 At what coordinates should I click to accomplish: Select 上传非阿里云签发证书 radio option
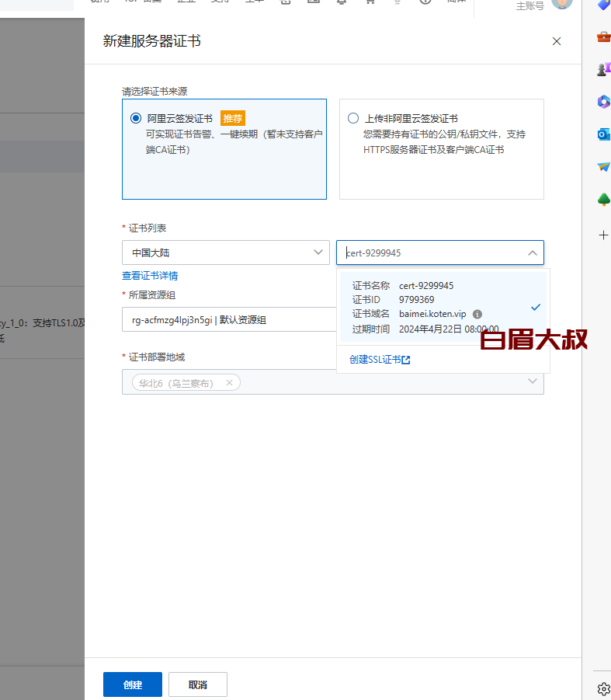(352, 118)
